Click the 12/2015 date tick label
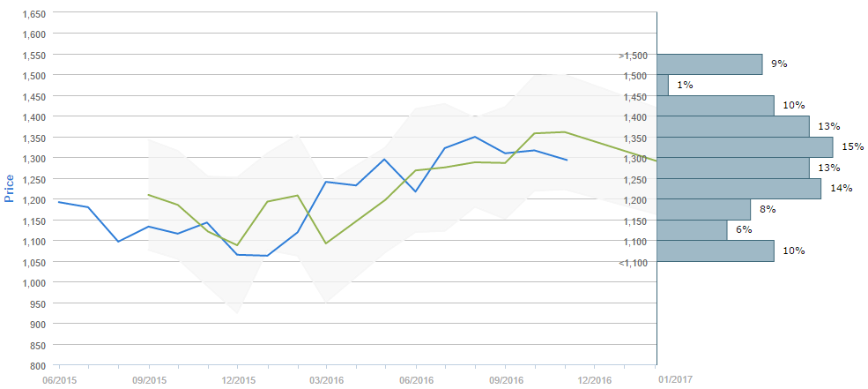868x389 pixels. [238, 380]
